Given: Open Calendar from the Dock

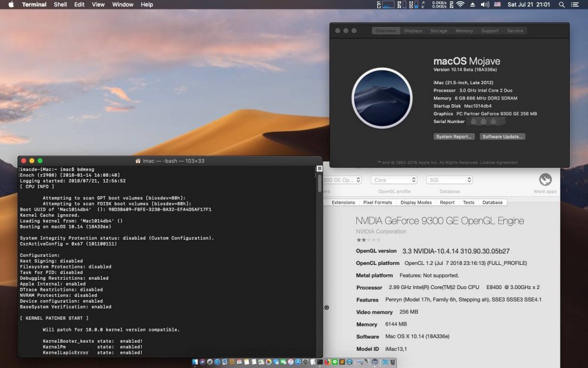Looking at the screenshot, I should pos(239,362).
